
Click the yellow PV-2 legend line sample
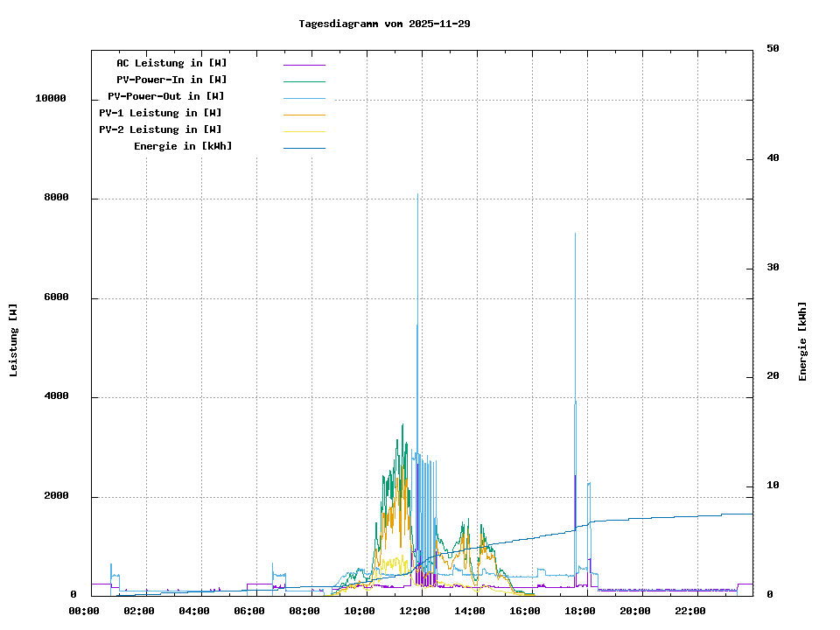304,131
